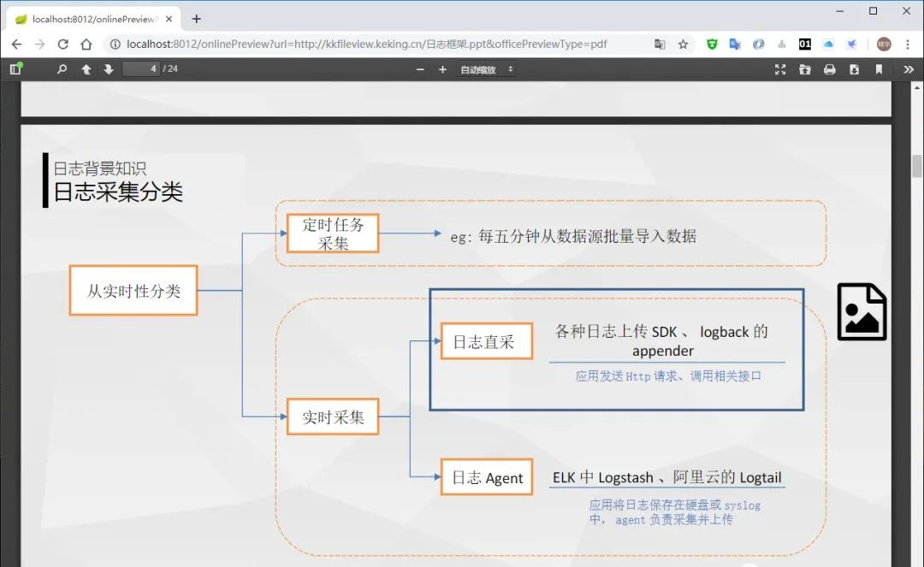Image resolution: width=924 pixels, height=567 pixels.
Task: Close the localhost:8012 tab
Action: (169, 19)
